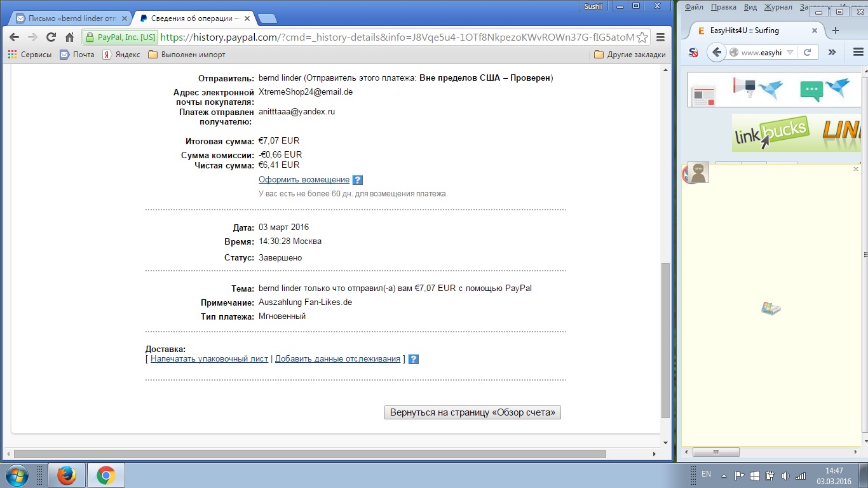Expand Firefox toolbar overflow chevron
868x488 pixels.
point(832,52)
